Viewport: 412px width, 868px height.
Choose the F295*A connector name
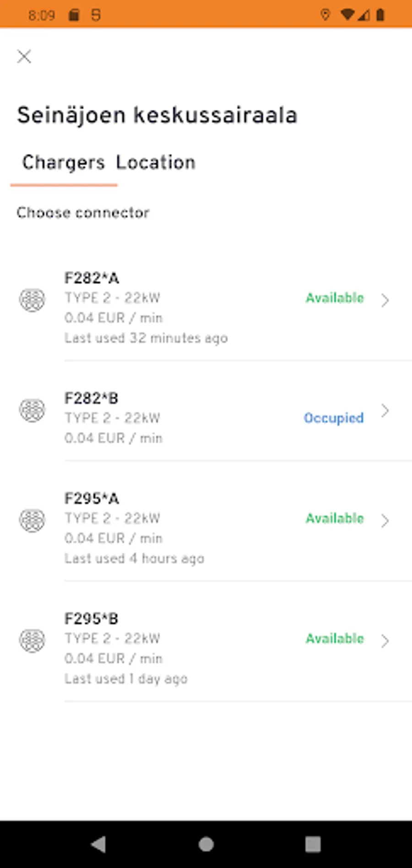(92, 499)
